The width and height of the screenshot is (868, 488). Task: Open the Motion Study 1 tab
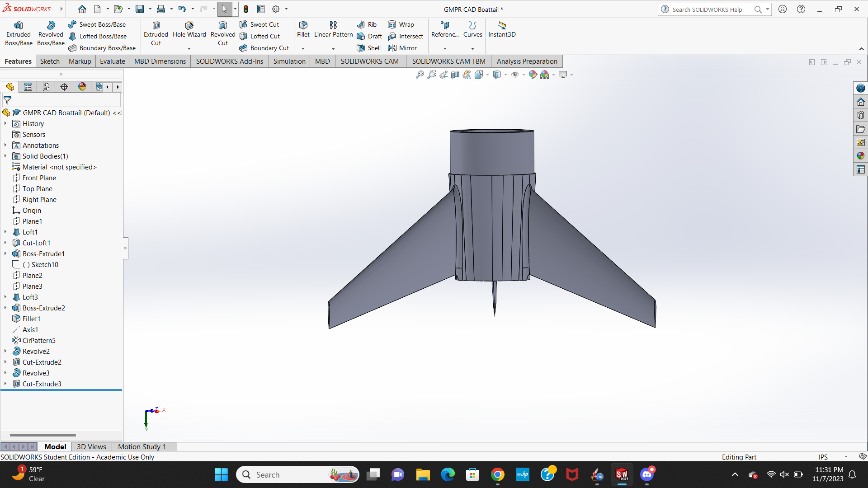click(142, 446)
